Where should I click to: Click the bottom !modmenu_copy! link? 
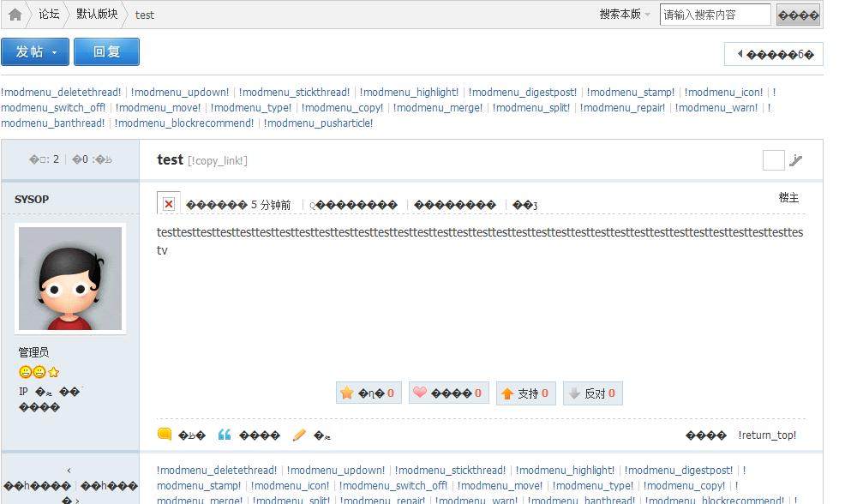tap(684, 485)
